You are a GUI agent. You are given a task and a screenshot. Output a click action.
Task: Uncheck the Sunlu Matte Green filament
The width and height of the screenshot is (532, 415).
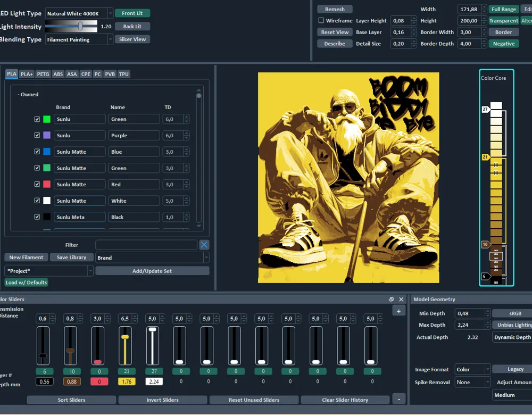pos(37,168)
